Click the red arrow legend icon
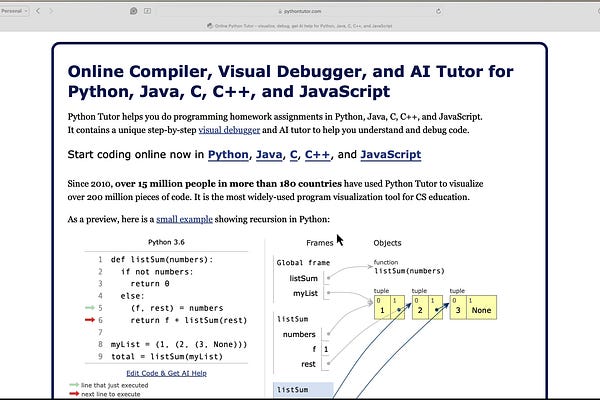This screenshot has width=600, height=400. [74, 393]
